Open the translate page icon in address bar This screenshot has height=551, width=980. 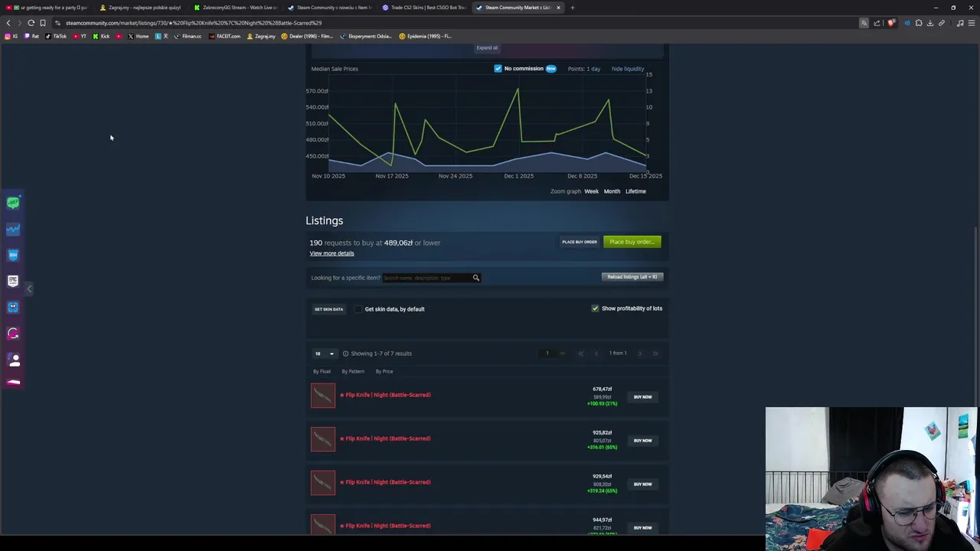point(864,23)
